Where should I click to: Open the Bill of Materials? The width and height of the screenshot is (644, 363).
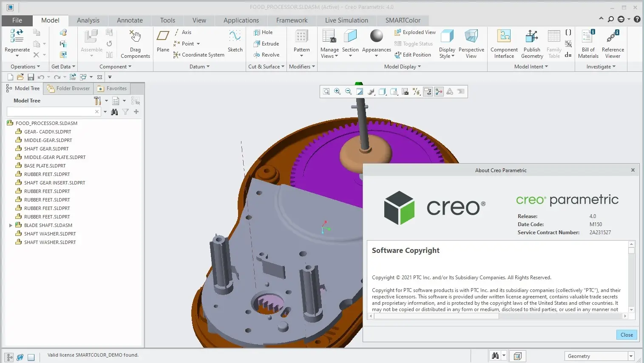588,44
